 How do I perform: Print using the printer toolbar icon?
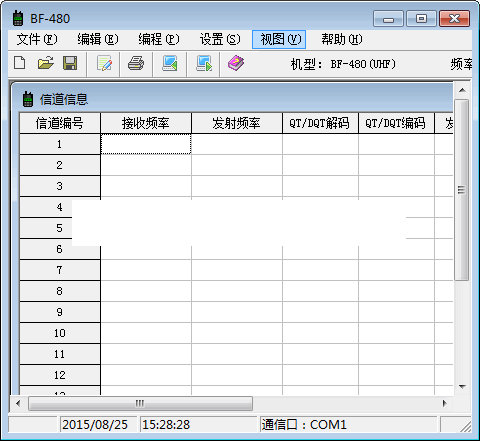(x=136, y=63)
